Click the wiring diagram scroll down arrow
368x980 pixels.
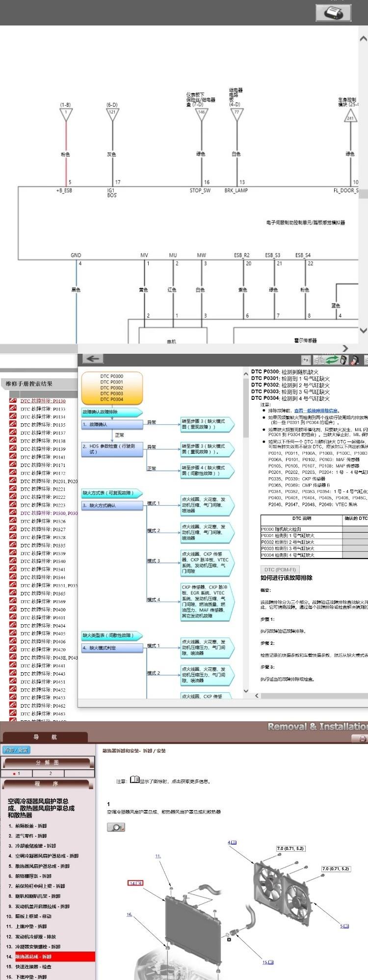point(364,330)
